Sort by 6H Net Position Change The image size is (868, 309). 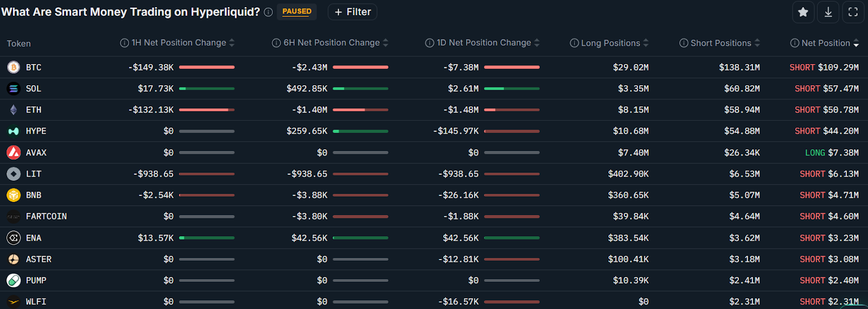pyautogui.click(x=386, y=42)
